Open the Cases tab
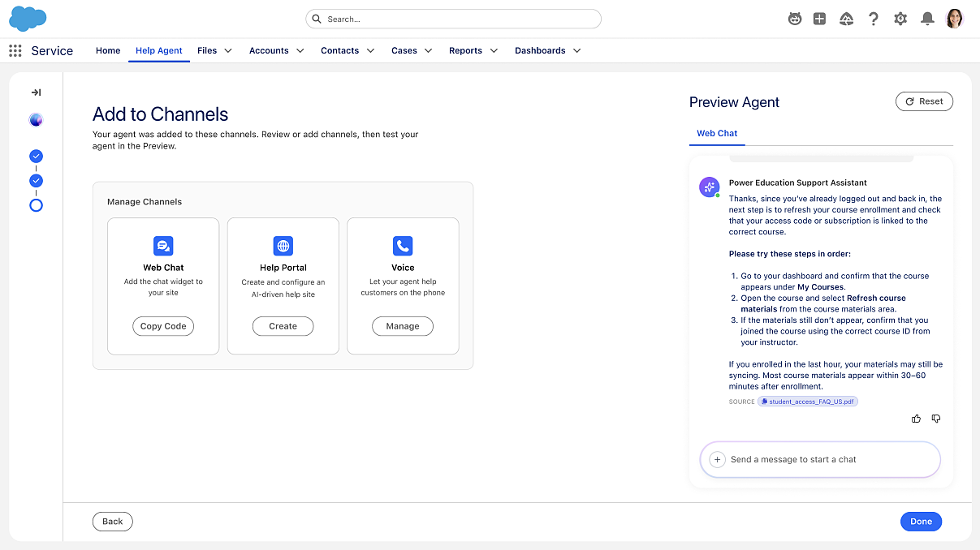 click(x=404, y=50)
